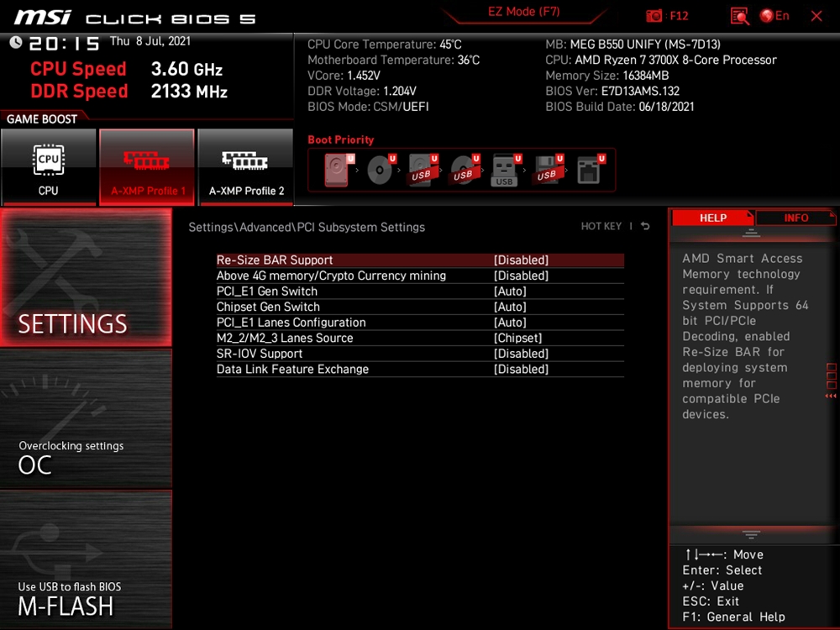Image resolution: width=840 pixels, height=630 pixels.
Task: Open M2_2/M2_3 Lanes Source Chipset option
Action: (517, 338)
